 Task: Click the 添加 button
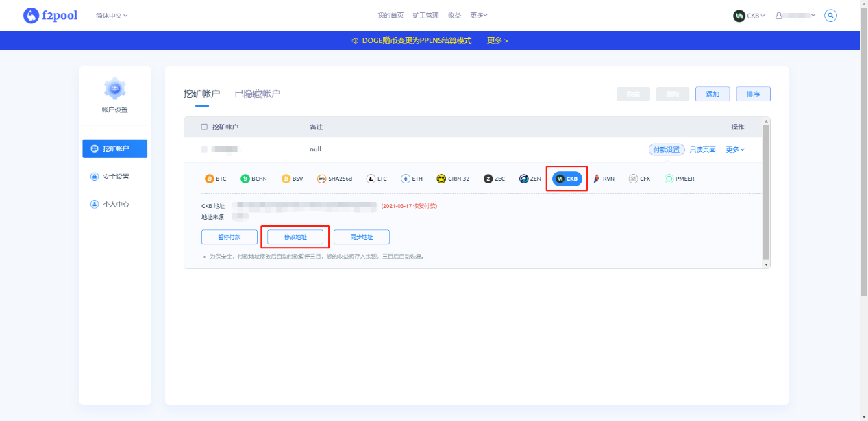click(x=712, y=93)
